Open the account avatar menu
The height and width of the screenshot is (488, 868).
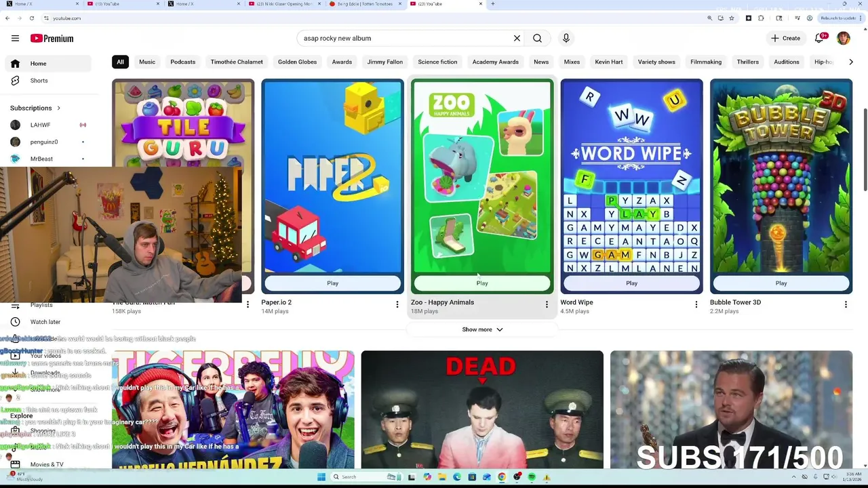(843, 39)
